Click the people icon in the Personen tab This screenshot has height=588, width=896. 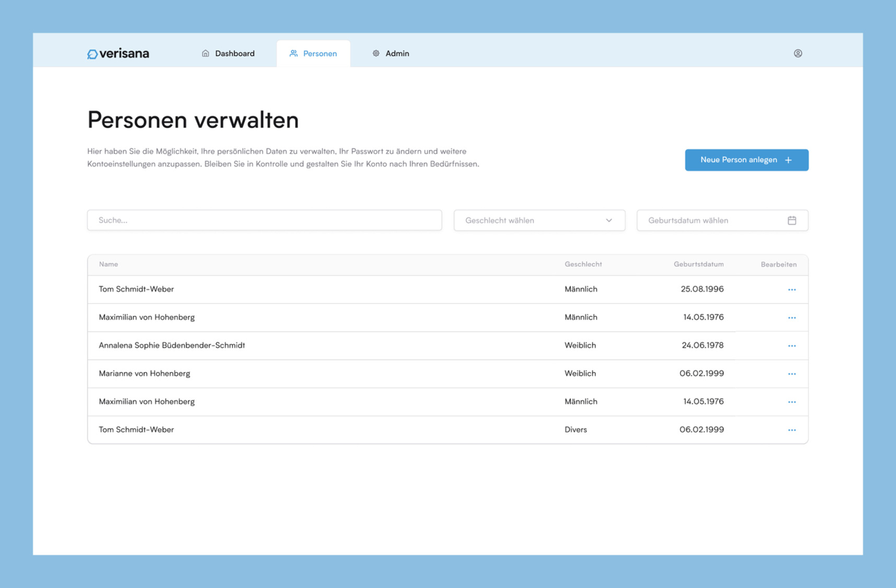293,53
